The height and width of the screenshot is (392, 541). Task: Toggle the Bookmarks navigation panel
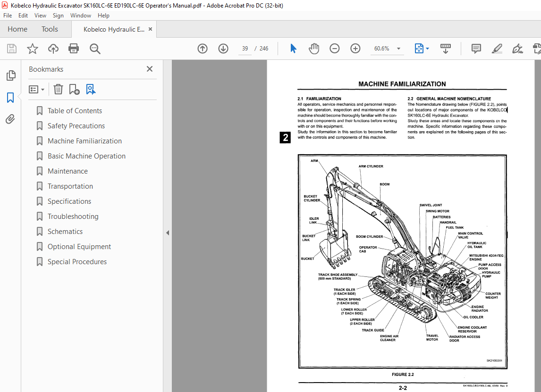(x=10, y=98)
